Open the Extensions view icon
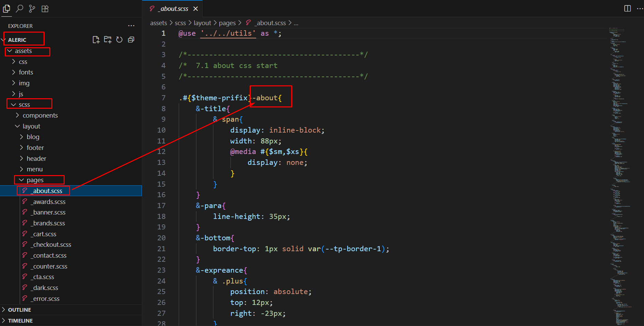This screenshot has width=644, height=326. [x=45, y=8]
